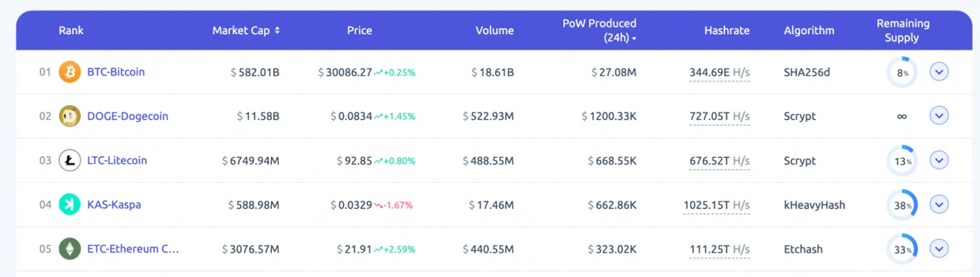980x277 pixels.
Task: Click the Rank column header
Action: (71, 30)
